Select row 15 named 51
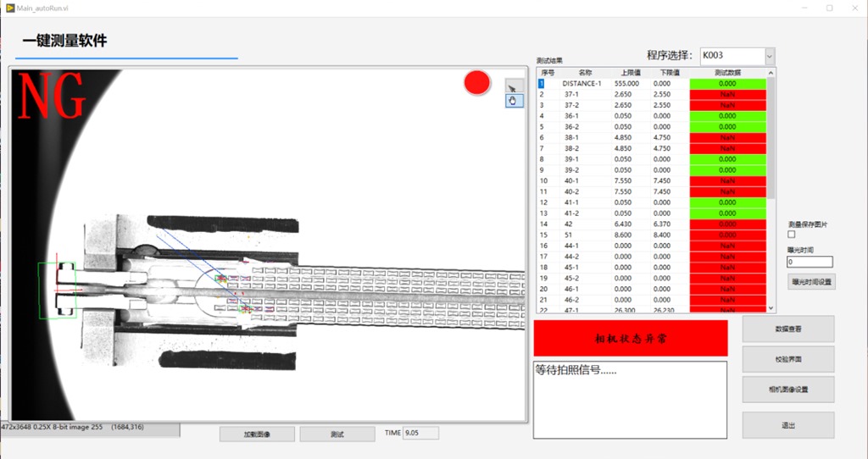Image resolution: width=868 pixels, height=459 pixels. pos(568,235)
